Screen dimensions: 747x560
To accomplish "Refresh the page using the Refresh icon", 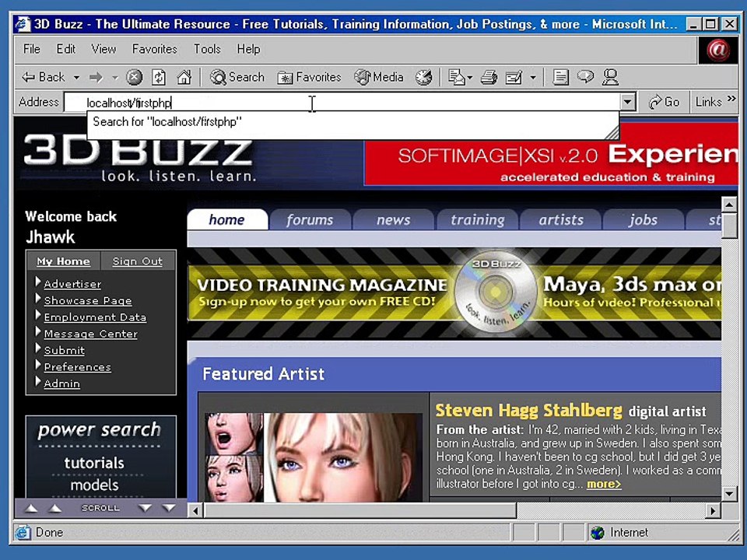I will (x=159, y=77).
